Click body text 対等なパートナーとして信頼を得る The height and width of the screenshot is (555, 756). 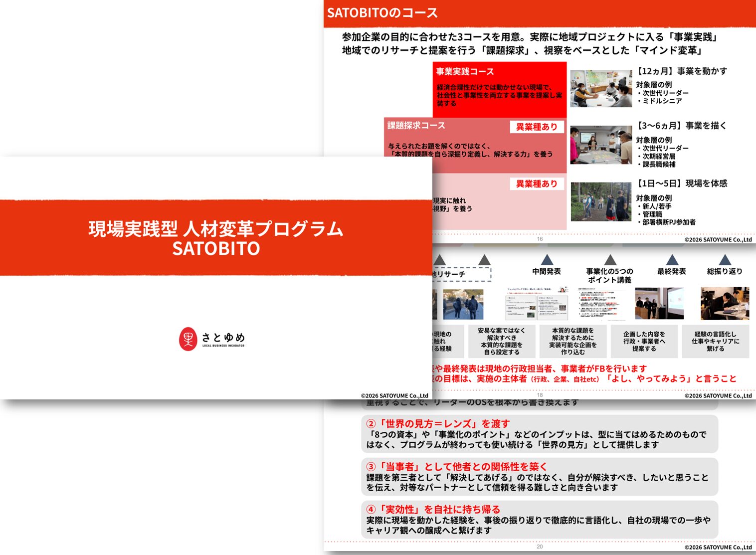[467, 487]
